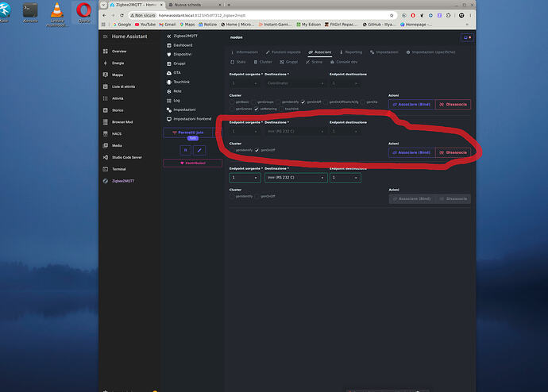Open Touchlink in Zigbee2MQTT menu
Image resolution: width=548 pixels, height=392 pixels.
coord(178,82)
